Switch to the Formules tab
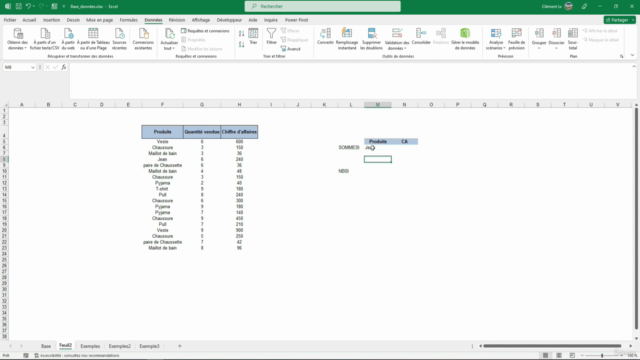Viewport: 640px width, 360px height. [129, 20]
